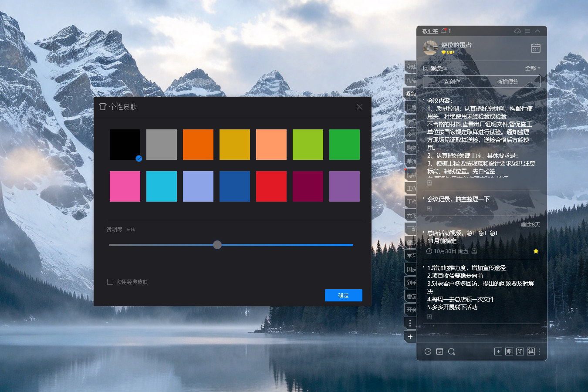Click the boxed plus icon in bottom toolbar
Image resolution: width=588 pixels, height=392 pixels.
point(498,351)
